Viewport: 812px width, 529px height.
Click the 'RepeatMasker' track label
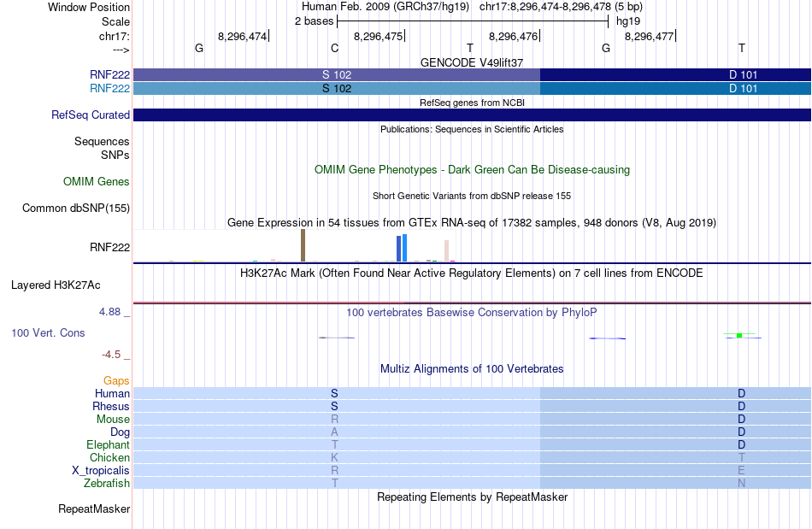(94, 508)
